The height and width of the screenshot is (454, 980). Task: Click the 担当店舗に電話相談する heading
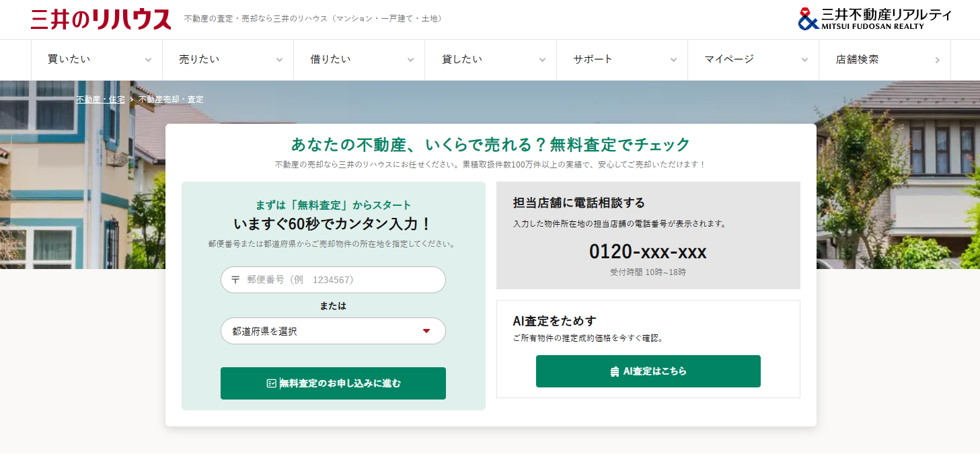(x=579, y=202)
